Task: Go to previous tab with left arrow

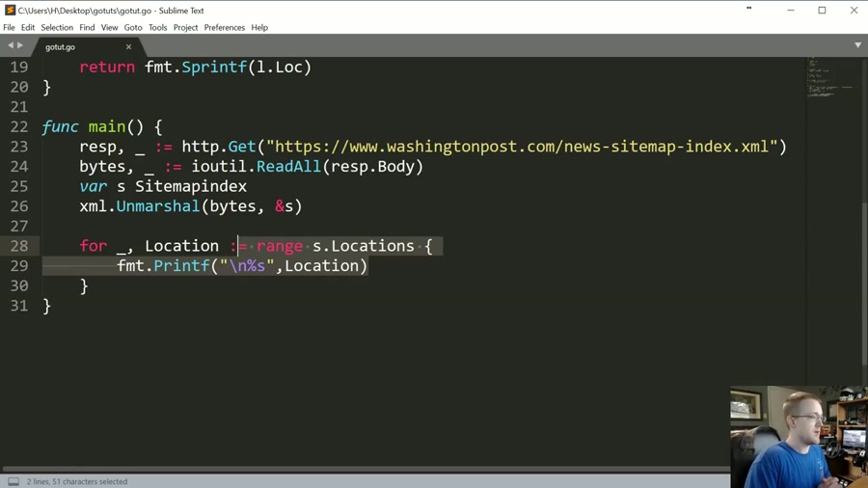Action: tap(10, 45)
